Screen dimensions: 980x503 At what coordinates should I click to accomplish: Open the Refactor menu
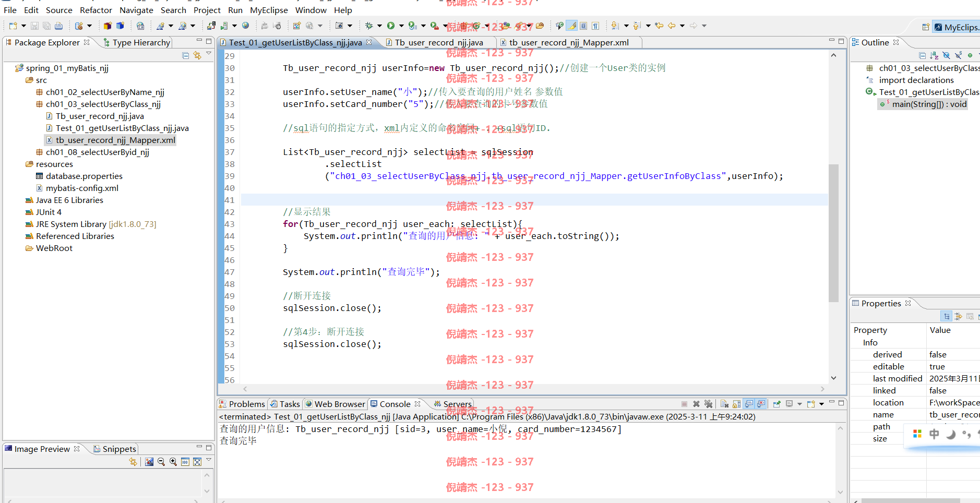(96, 10)
